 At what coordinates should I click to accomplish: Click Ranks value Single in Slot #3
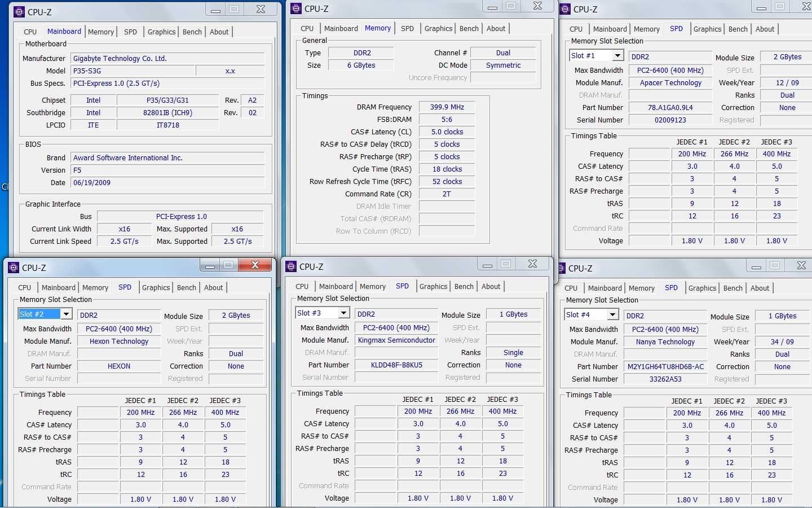coord(513,352)
